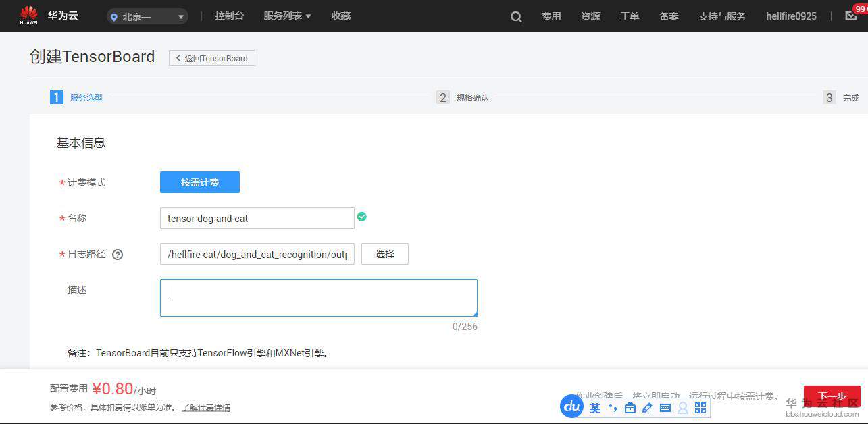
Task: Click the green name-valid check icon
Action: [x=362, y=217]
